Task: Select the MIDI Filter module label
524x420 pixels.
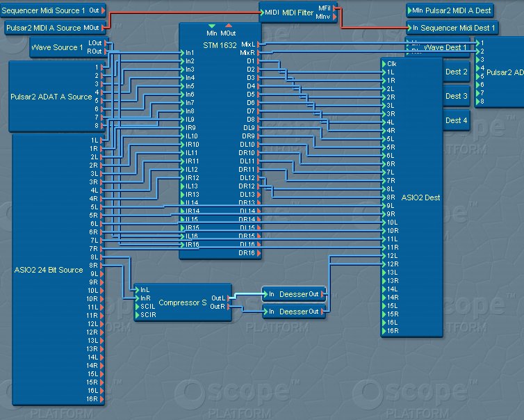Action: [297, 13]
